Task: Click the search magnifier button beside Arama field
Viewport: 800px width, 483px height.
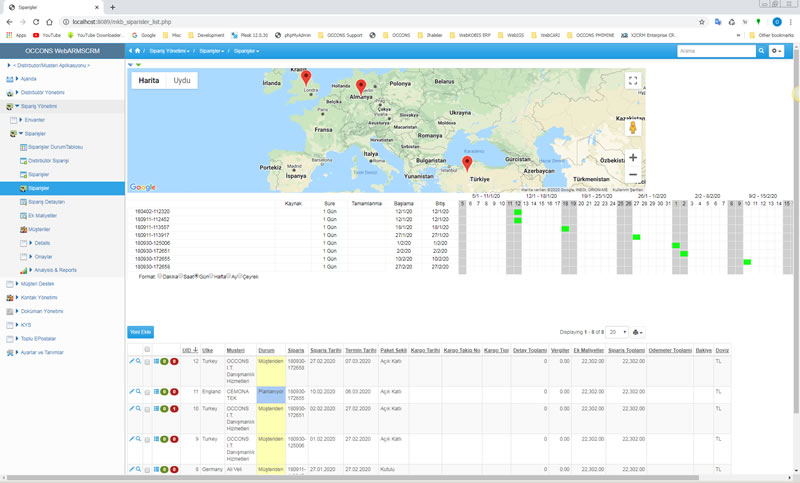Action: click(x=761, y=51)
